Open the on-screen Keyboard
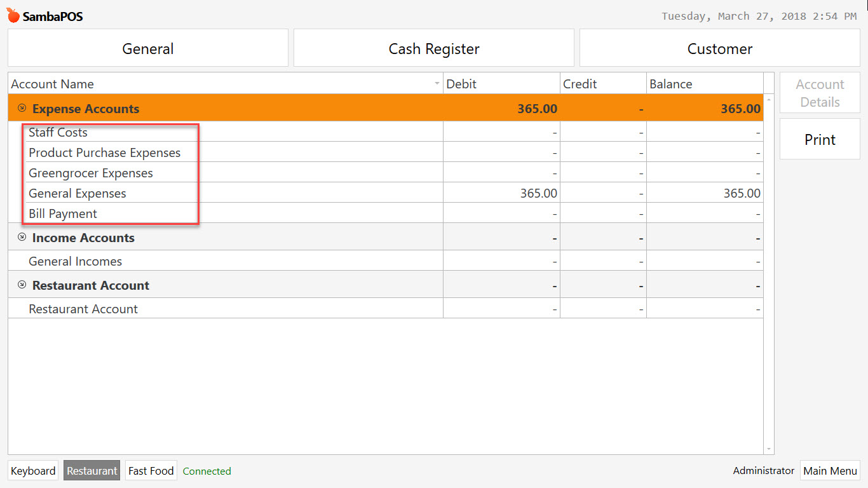 (32, 470)
